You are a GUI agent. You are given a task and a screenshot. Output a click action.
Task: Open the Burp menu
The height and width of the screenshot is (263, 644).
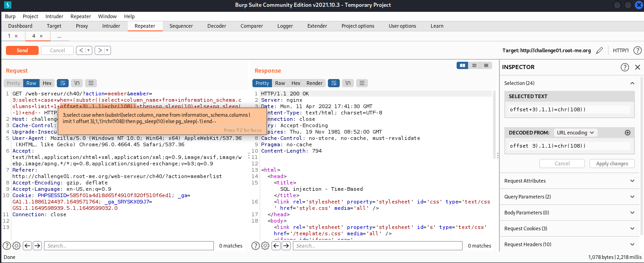tap(10, 16)
